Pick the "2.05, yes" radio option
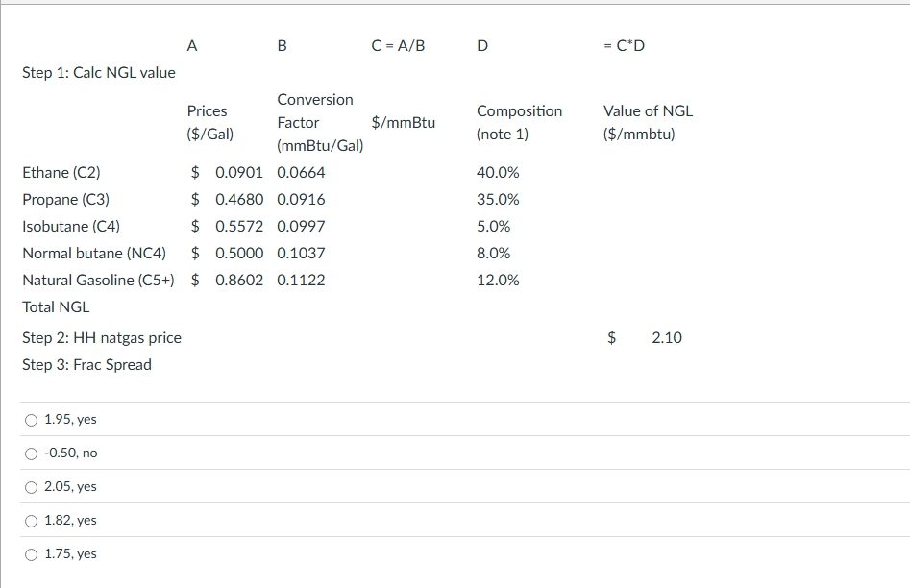Viewport: 910px width, 588px height. [32, 487]
